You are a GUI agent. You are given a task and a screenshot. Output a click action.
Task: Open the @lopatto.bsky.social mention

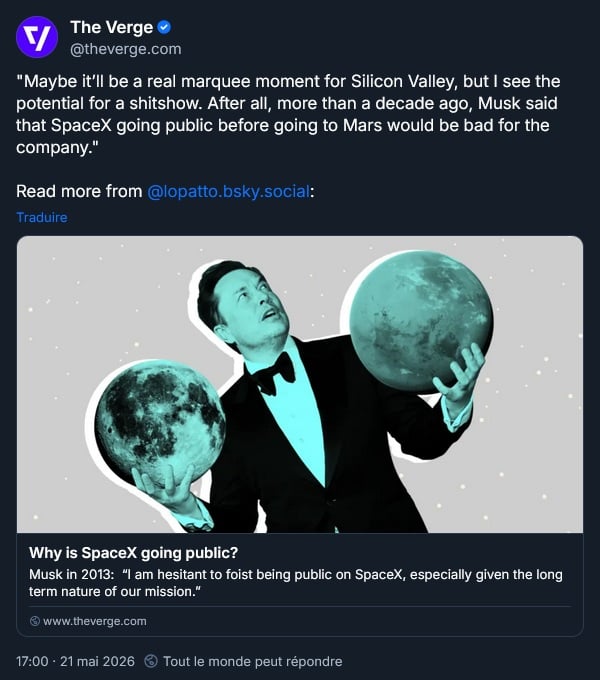pyautogui.click(x=229, y=191)
